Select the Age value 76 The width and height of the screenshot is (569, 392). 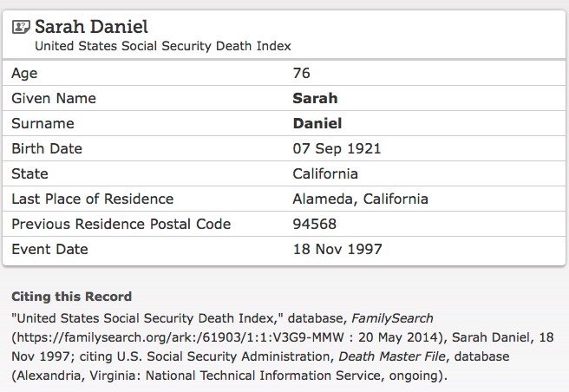301,73
